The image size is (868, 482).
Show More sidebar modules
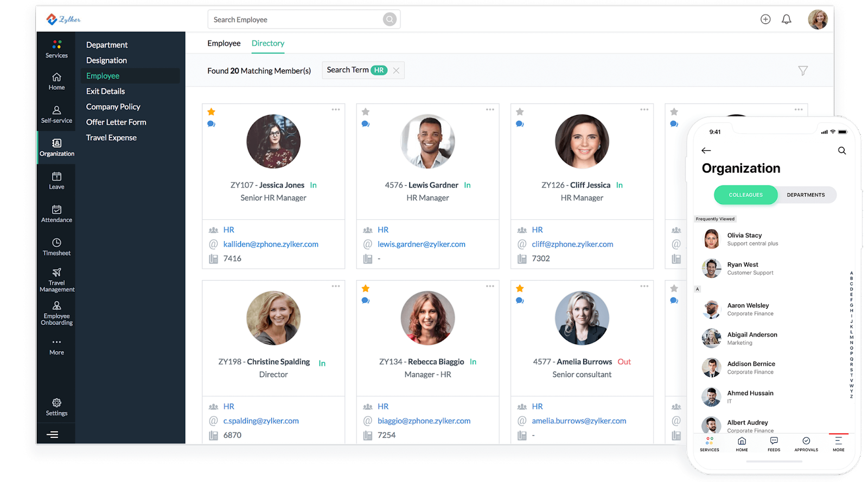tap(56, 347)
